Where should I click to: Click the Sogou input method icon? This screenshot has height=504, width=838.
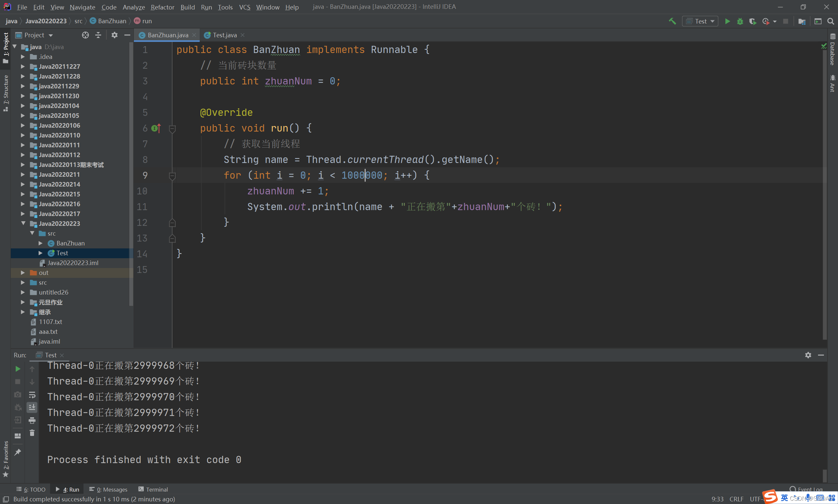tap(770, 496)
